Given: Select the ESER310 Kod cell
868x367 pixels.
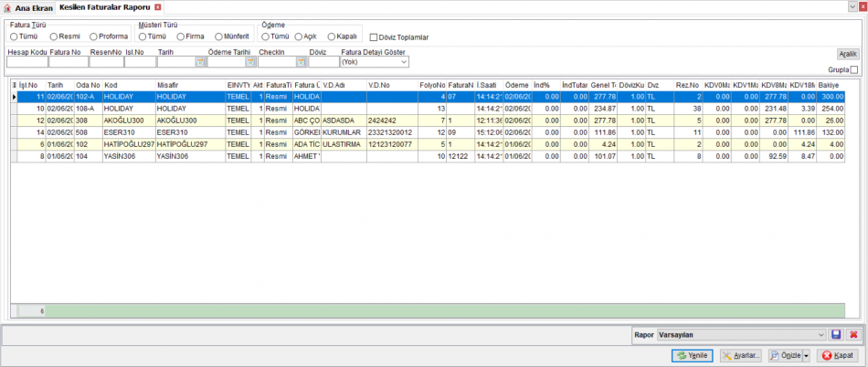Looking at the screenshot, I should point(129,132).
